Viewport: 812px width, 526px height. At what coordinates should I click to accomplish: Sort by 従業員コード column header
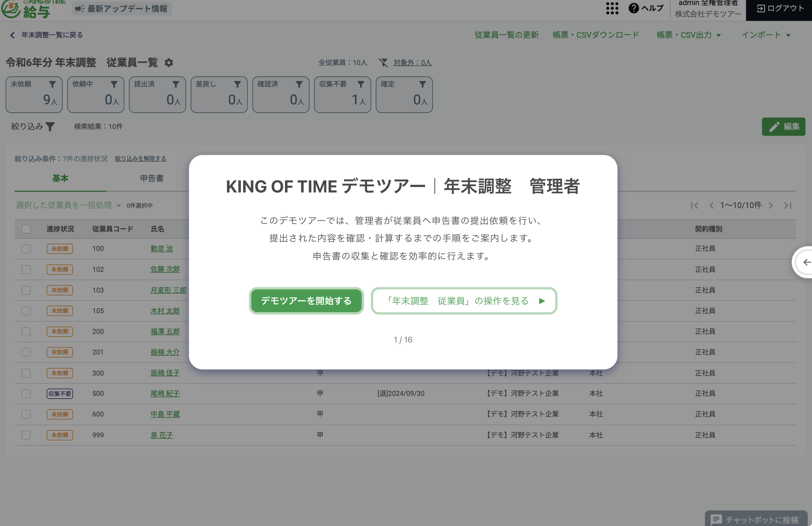click(112, 229)
